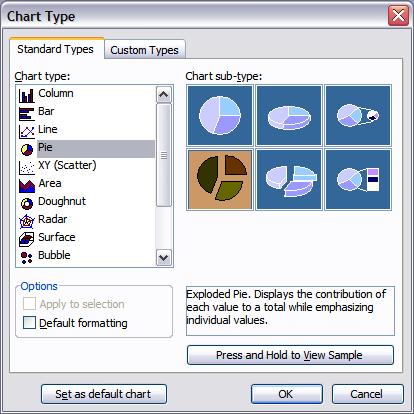The height and width of the screenshot is (414, 414).
Task: Click Press and Hold to View Sample
Action: 290,355
